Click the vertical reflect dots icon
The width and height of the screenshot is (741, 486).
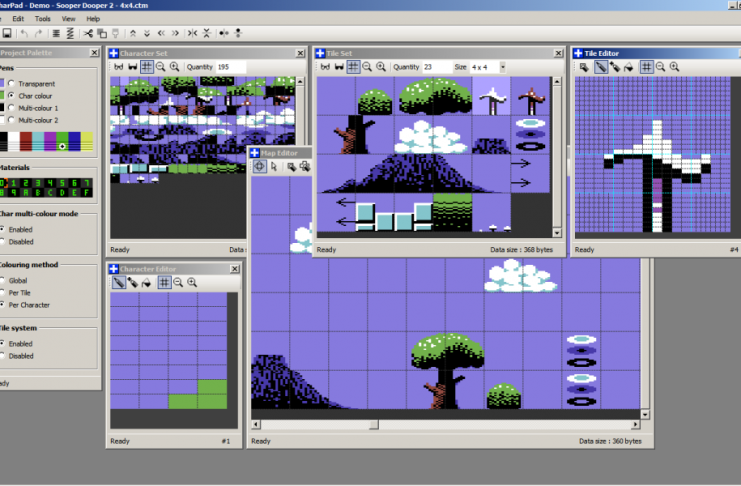[x=238, y=33]
